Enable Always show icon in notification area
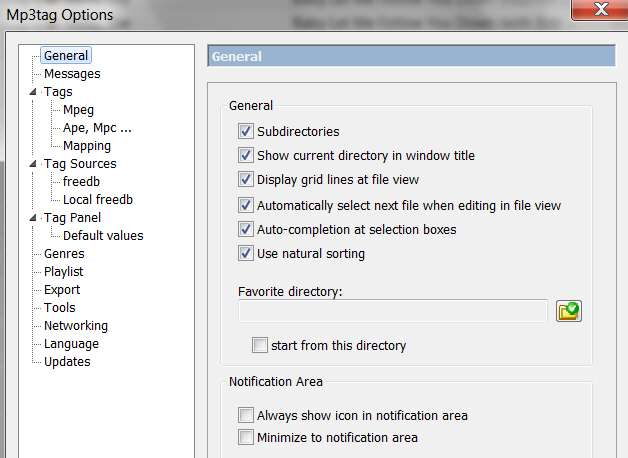 click(x=246, y=415)
